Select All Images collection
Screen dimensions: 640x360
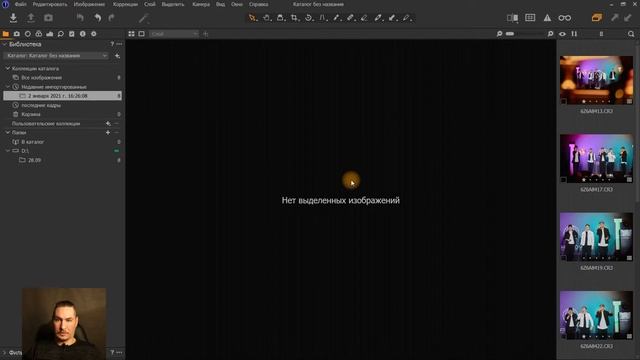pyautogui.click(x=42, y=78)
